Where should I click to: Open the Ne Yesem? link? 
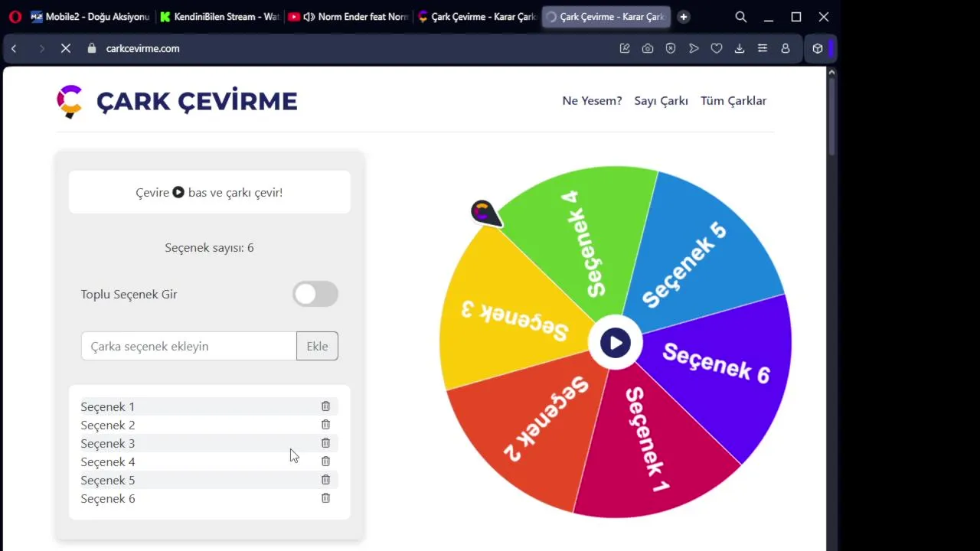592,101
